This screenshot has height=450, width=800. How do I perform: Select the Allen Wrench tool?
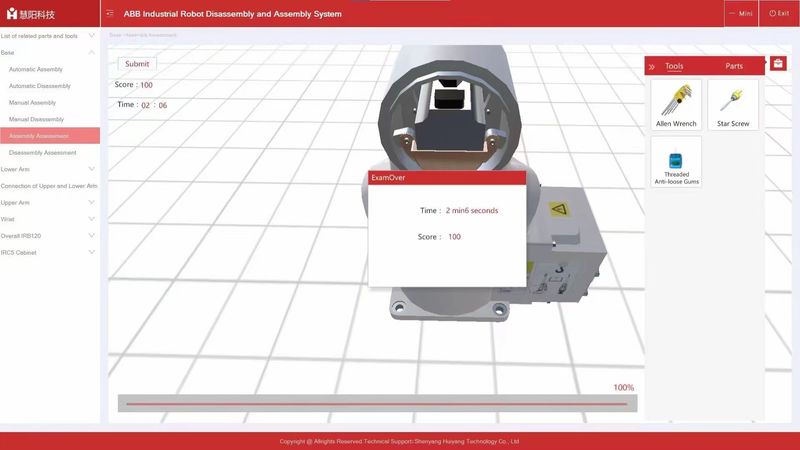(676, 105)
